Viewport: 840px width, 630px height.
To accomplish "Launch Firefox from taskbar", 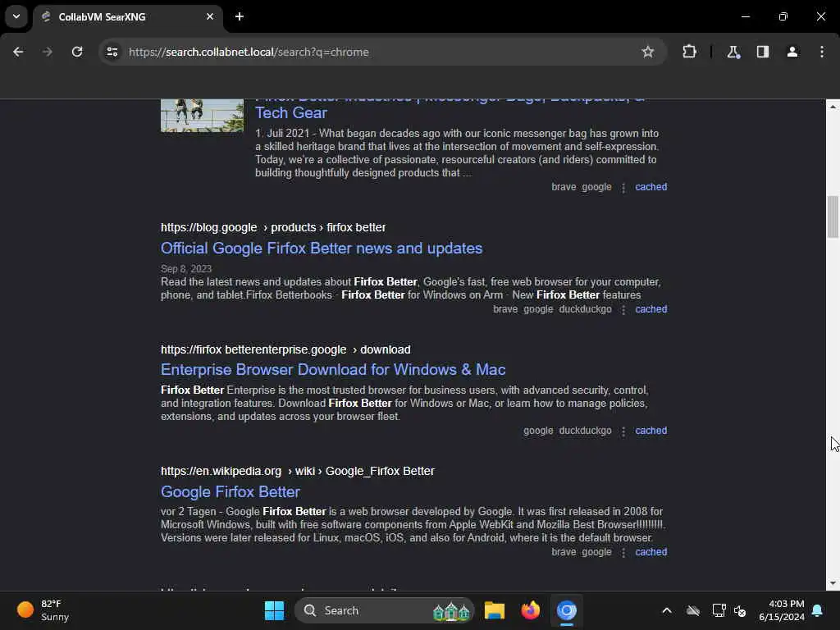I will 531,610.
